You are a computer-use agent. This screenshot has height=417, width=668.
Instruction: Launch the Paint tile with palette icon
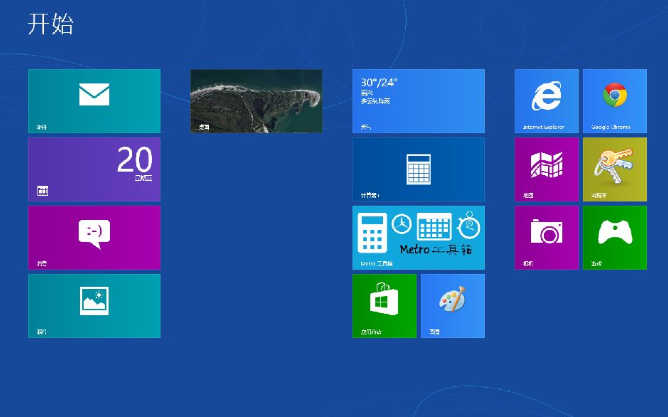(453, 306)
